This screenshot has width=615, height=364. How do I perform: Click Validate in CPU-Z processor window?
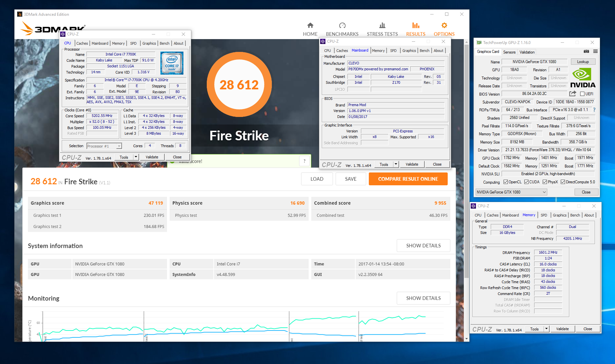click(x=152, y=157)
